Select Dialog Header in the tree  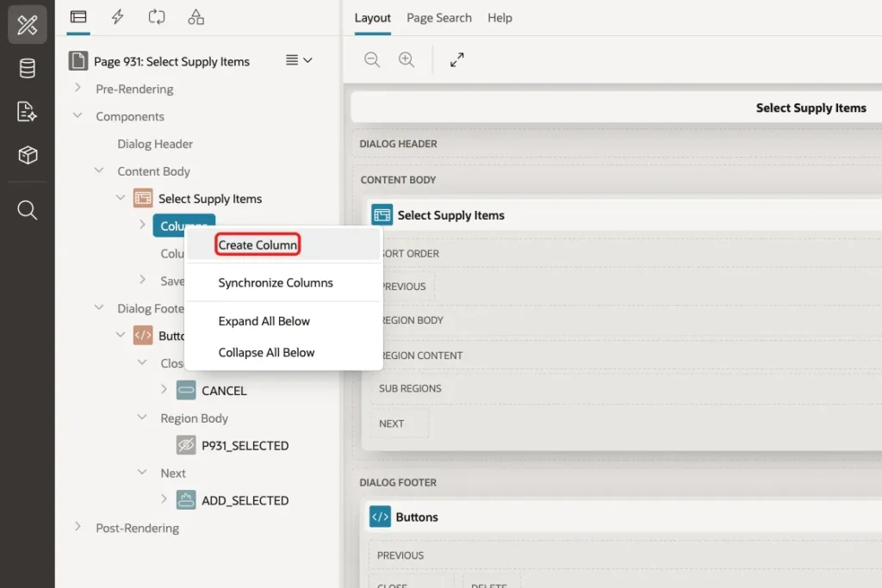coord(155,144)
